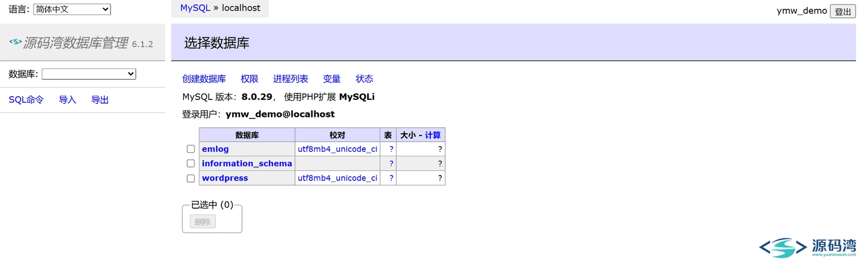Open the 变量 variables link
The width and height of the screenshot is (868, 269).
click(331, 79)
